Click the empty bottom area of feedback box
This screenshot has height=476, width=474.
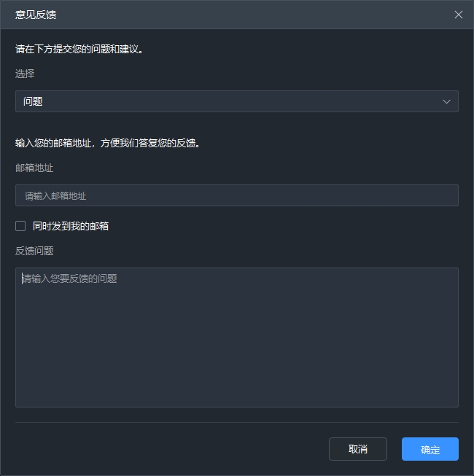click(236, 379)
